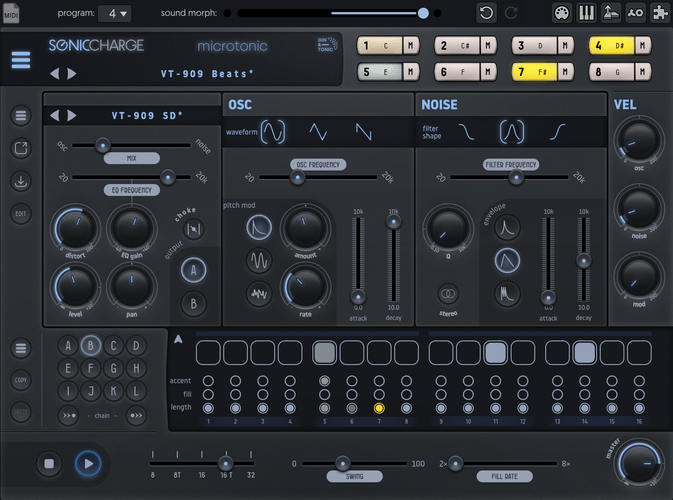Select clap noise envelope shape
The width and height of the screenshot is (673, 500).
tap(507, 294)
